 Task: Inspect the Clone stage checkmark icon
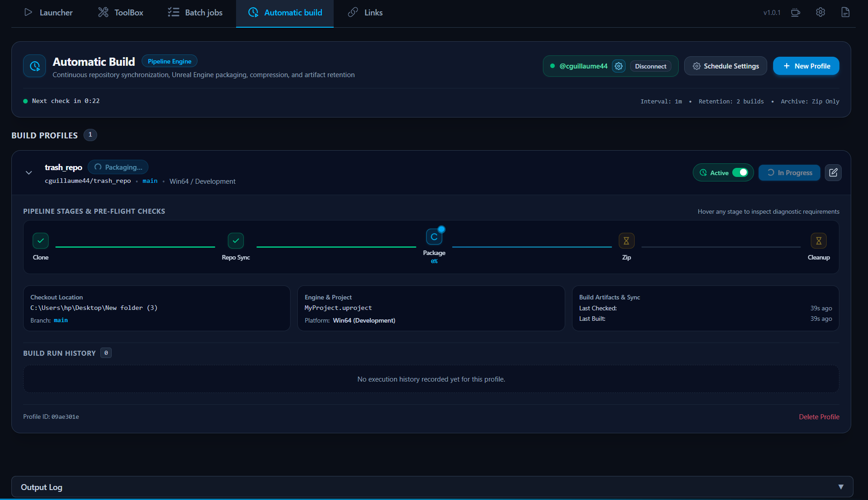pos(41,240)
